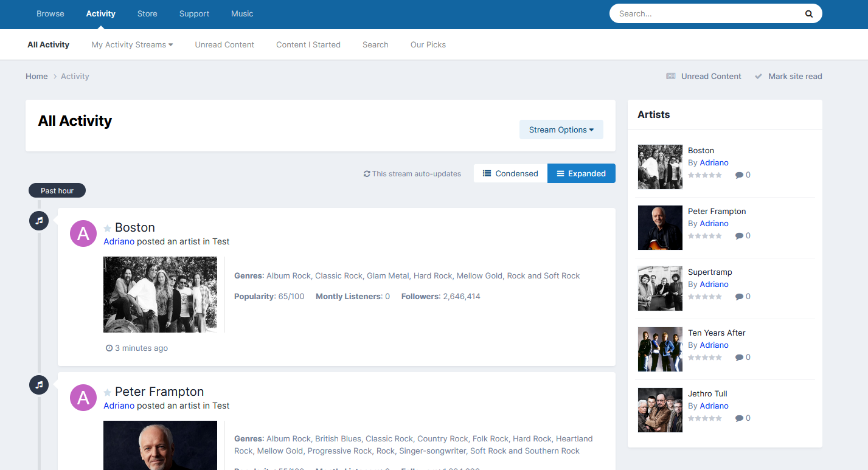The height and width of the screenshot is (470, 868).
Task: Click the comment bubble for Boston in sidebar
Action: (739, 175)
